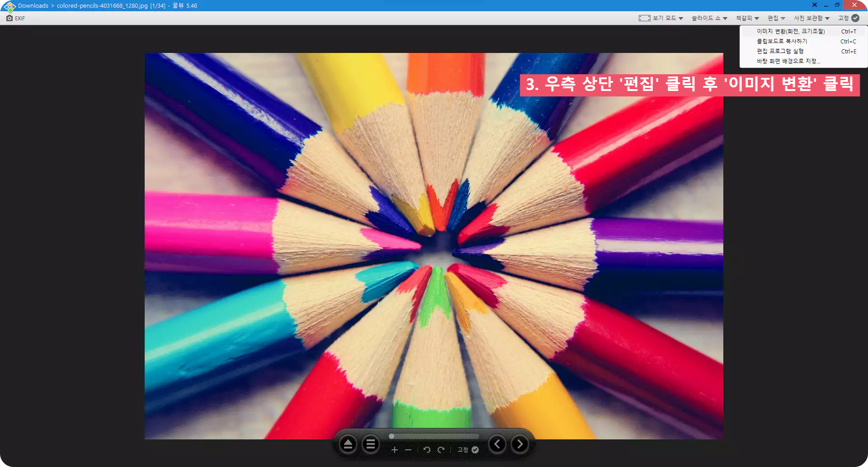This screenshot has height=467, width=868.
Task: Click the view mode frame icon
Action: coord(644,18)
